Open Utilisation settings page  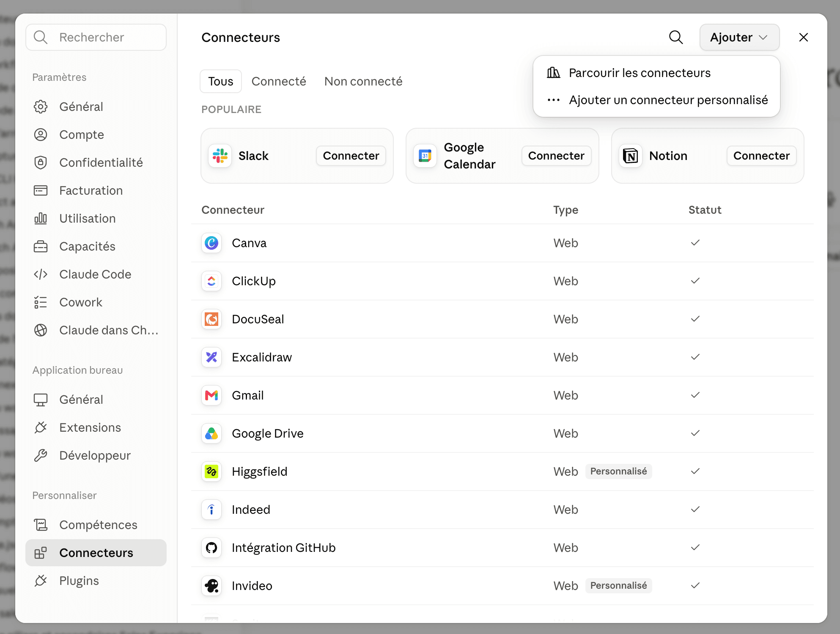(96, 218)
